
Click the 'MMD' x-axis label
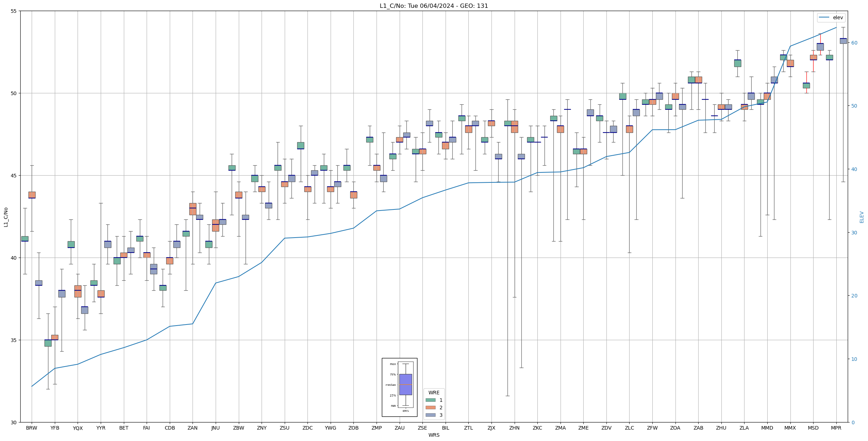(x=767, y=428)
